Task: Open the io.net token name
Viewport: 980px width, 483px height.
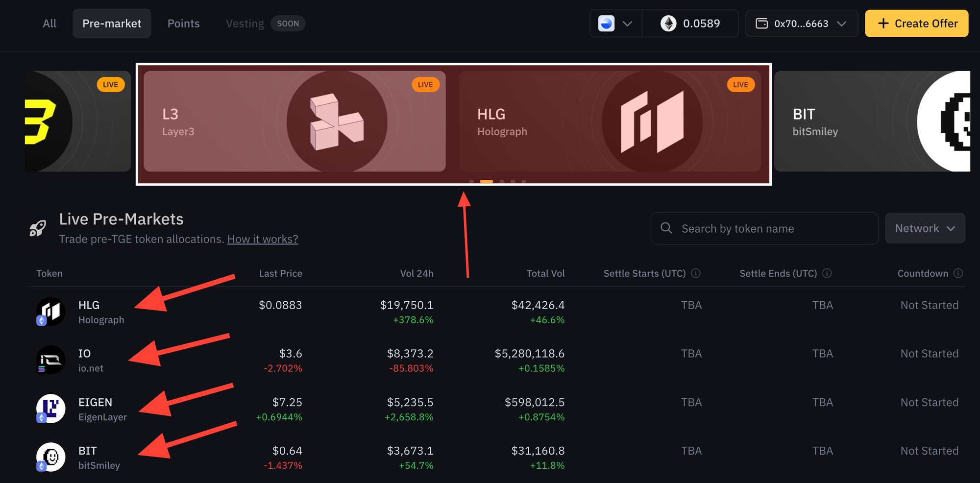Action: 91,368
